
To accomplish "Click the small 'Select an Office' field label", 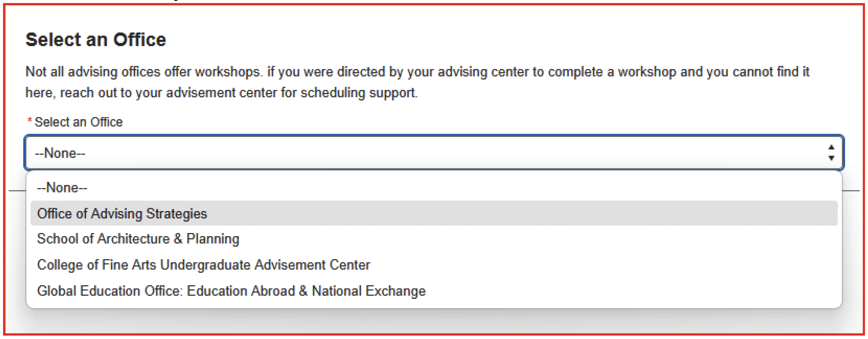I will click(79, 122).
